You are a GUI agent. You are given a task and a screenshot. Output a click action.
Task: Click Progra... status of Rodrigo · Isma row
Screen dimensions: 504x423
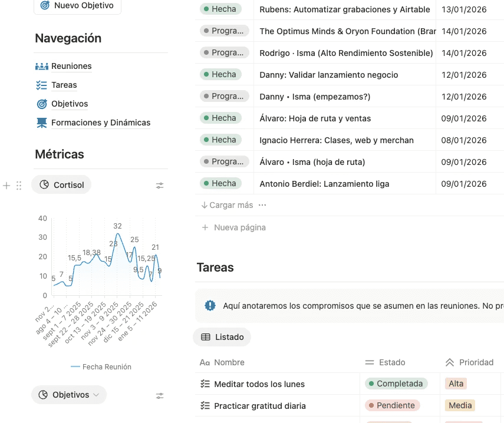(x=225, y=52)
